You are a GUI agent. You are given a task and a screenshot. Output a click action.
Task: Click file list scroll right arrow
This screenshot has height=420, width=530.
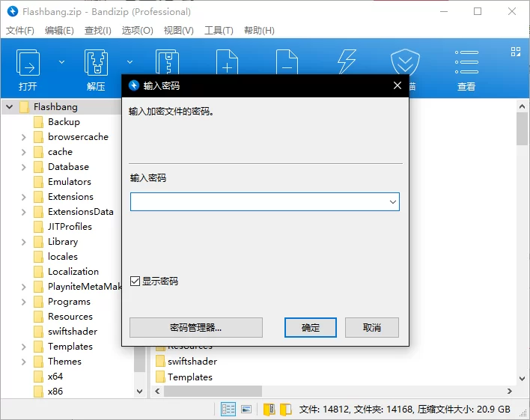[509, 391]
